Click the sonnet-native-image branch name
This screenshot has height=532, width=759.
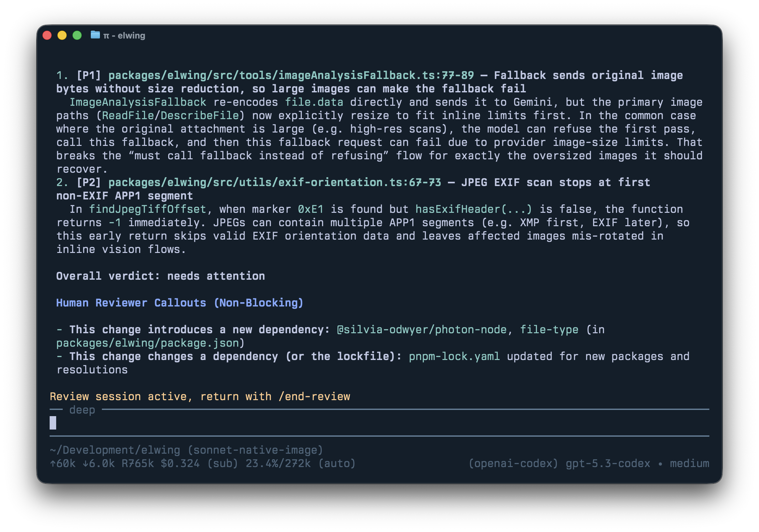255,450
